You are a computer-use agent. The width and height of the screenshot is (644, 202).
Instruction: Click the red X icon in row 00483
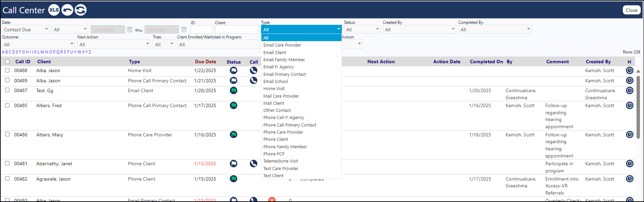click(272, 200)
